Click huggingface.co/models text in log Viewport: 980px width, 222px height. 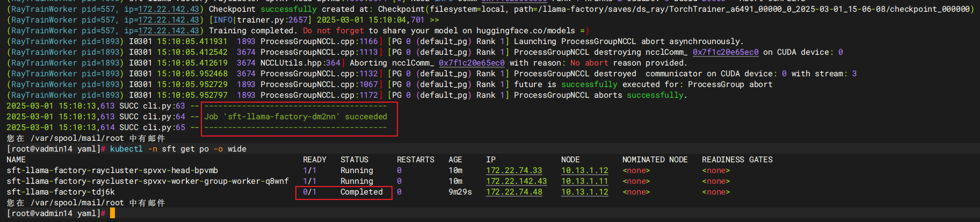[x=526, y=31]
